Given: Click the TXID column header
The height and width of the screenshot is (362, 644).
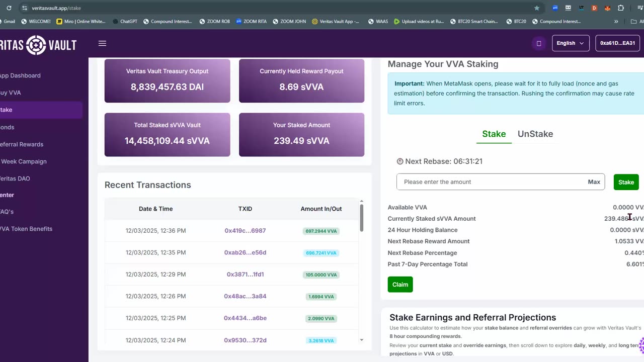Looking at the screenshot, I should [x=245, y=209].
